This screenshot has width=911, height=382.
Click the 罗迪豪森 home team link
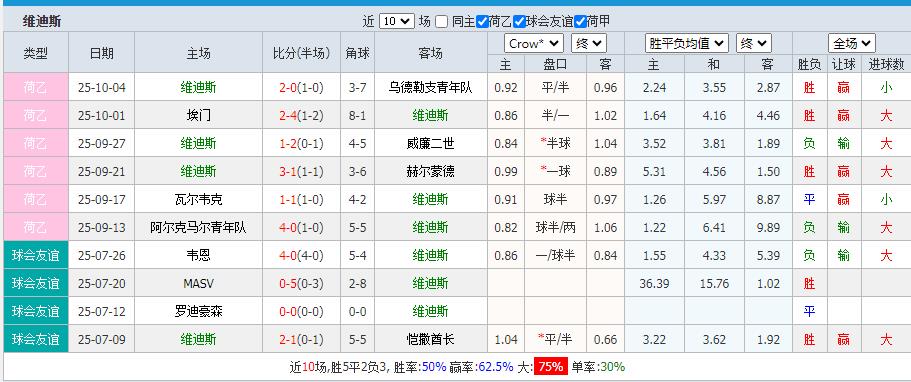[x=198, y=311]
